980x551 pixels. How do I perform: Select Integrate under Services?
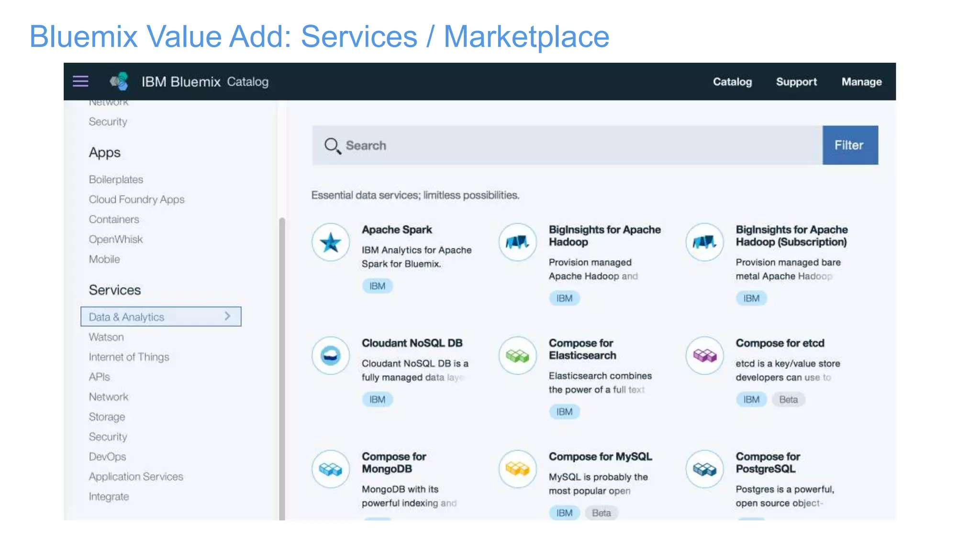pos(109,496)
